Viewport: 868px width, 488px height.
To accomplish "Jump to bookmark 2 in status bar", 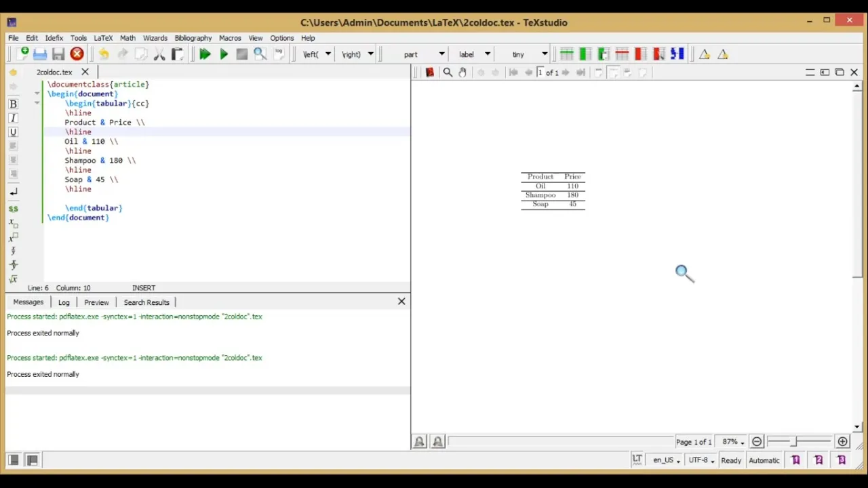I will click(x=818, y=460).
